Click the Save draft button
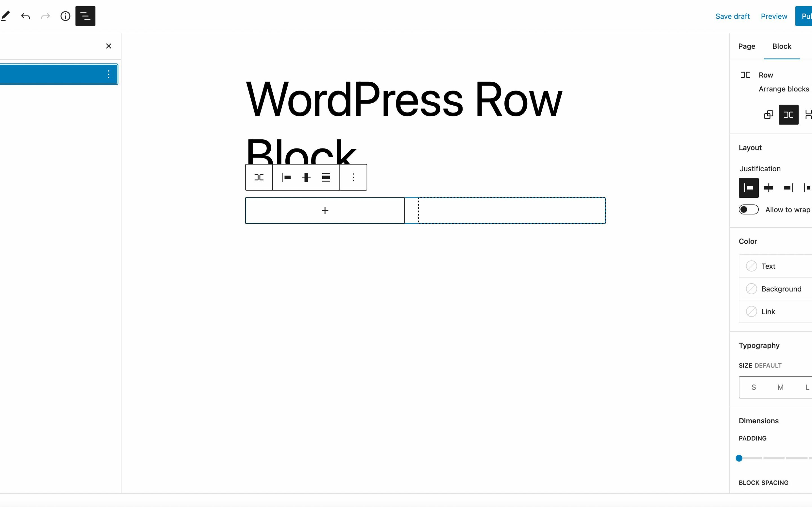 [732, 16]
